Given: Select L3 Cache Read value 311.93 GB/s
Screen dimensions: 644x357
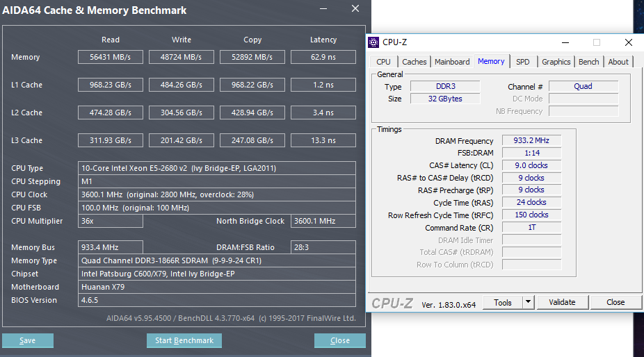Looking at the screenshot, I should [111, 140].
